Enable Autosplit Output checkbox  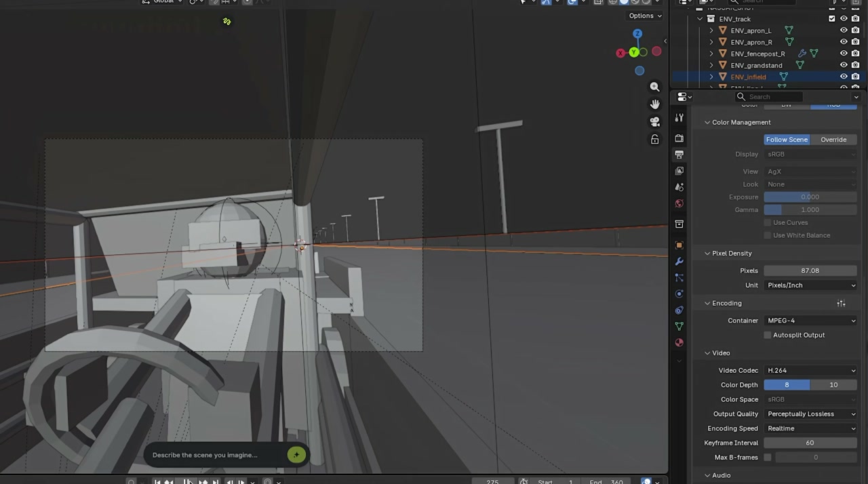point(768,335)
